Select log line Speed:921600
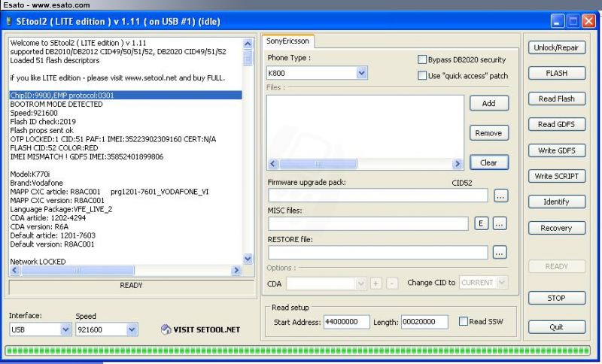This screenshot has height=364, width=602. click(x=34, y=113)
